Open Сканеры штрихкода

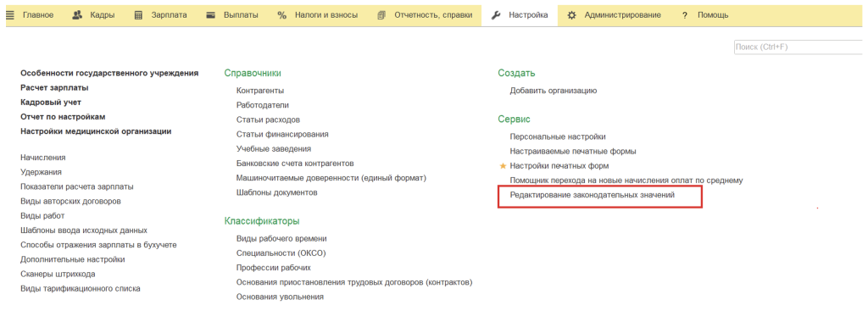58,274
